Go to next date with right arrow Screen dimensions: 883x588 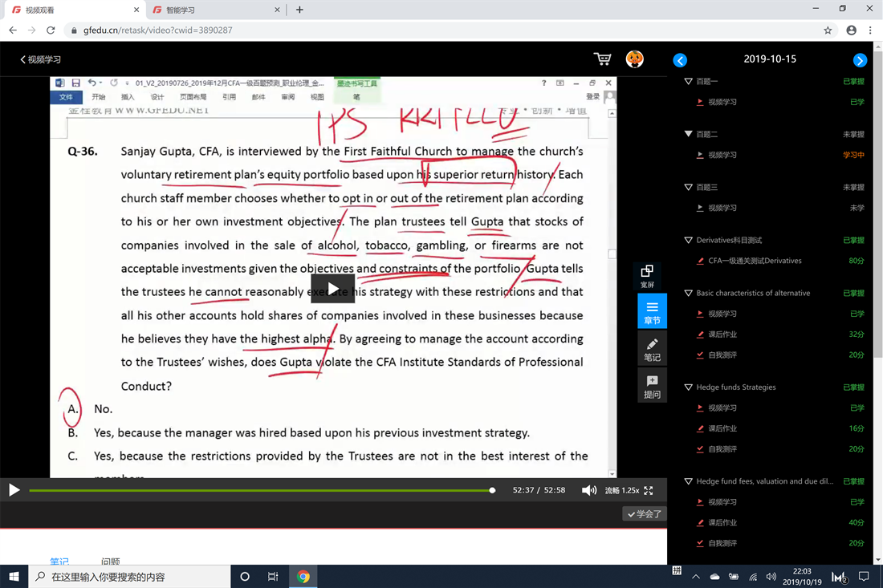860,60
